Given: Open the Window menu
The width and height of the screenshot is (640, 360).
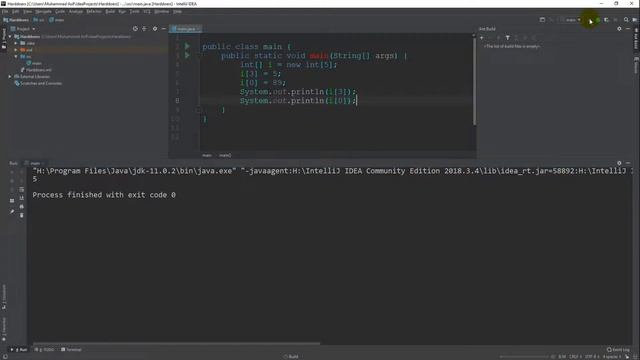Looking at the screenshot, I should (x=162, y=11).
